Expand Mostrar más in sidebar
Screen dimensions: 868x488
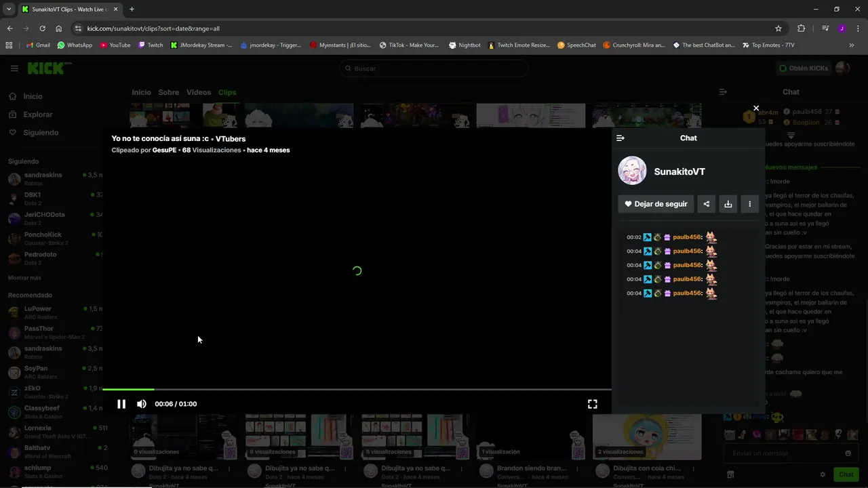(x=24, y=278)
